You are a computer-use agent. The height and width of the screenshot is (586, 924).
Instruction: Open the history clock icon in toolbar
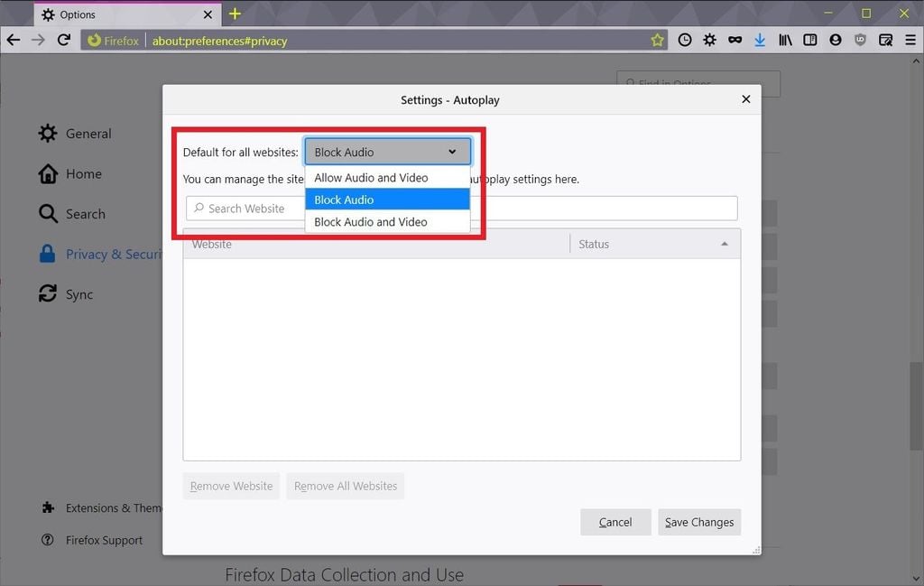click(x=684, y=40)
